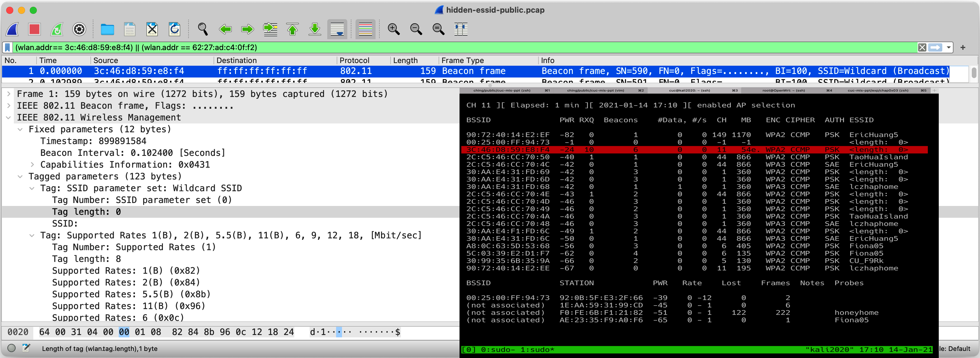Open a capture file via folder icon
Image resolution: width=980 pixels, height=358 pixels.
click(107, 29)
